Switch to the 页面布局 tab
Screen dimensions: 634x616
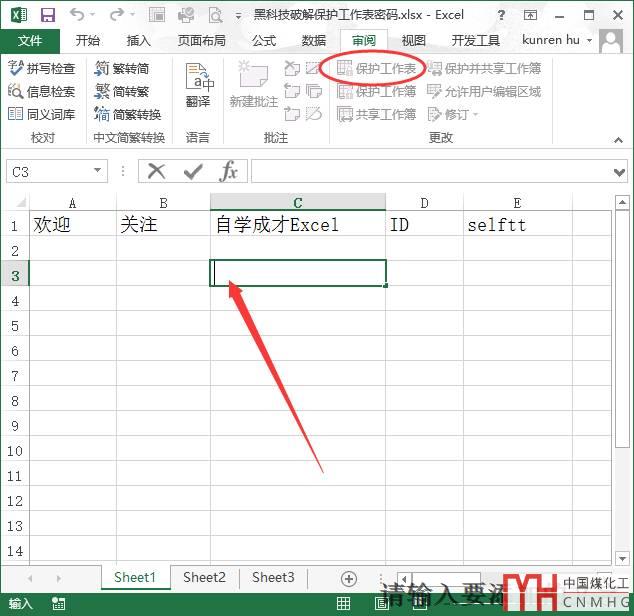click(x=201, y=40)
